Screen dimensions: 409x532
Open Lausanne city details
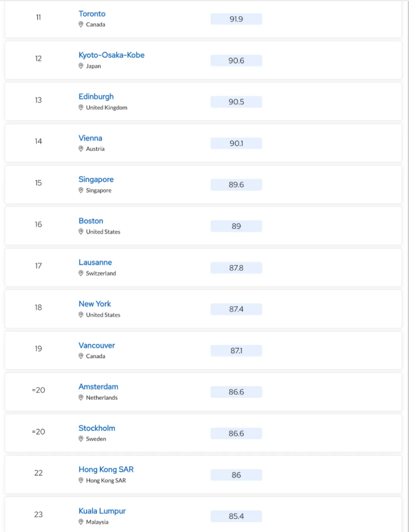[x=96, y=262]
